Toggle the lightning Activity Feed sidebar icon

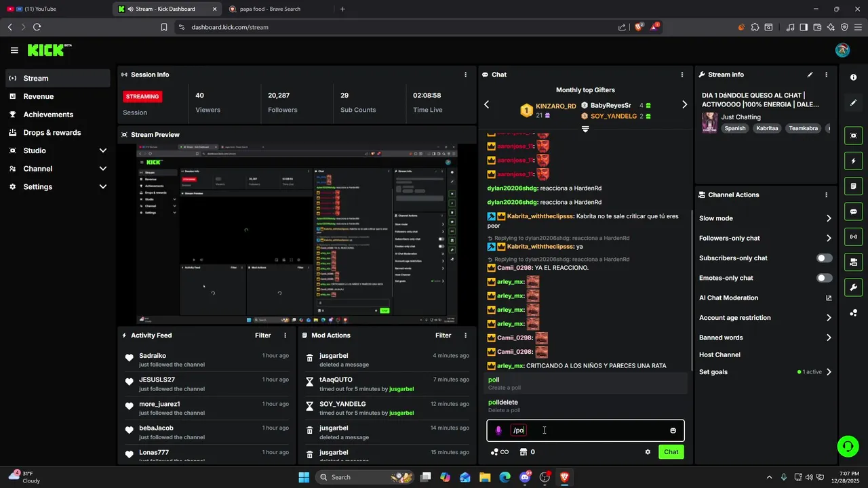[853, 161]
